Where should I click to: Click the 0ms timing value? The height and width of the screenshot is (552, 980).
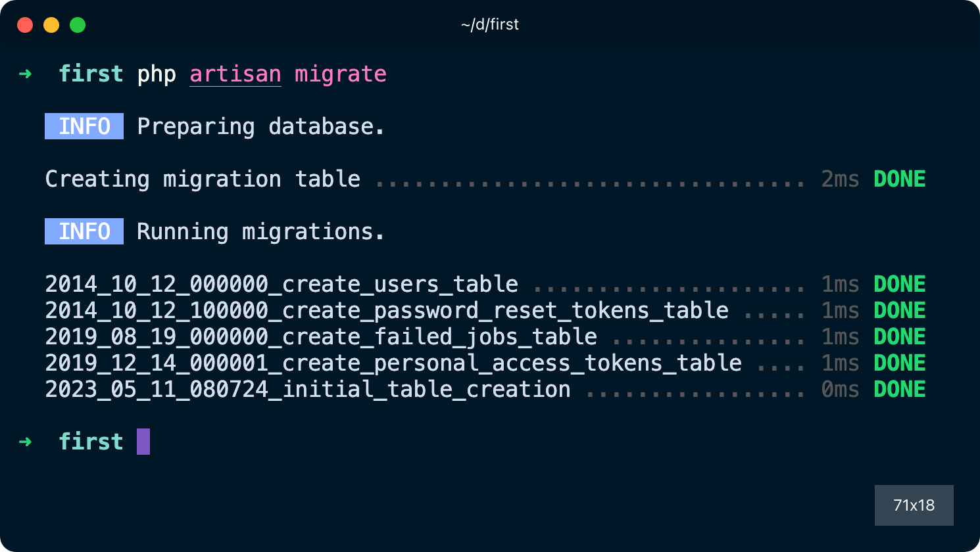(x=840, y=390)
